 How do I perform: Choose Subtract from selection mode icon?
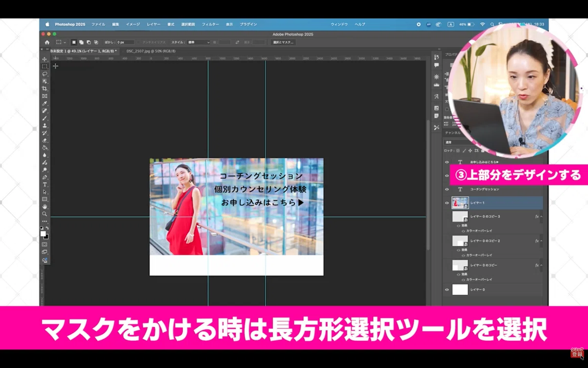[89, 42]
